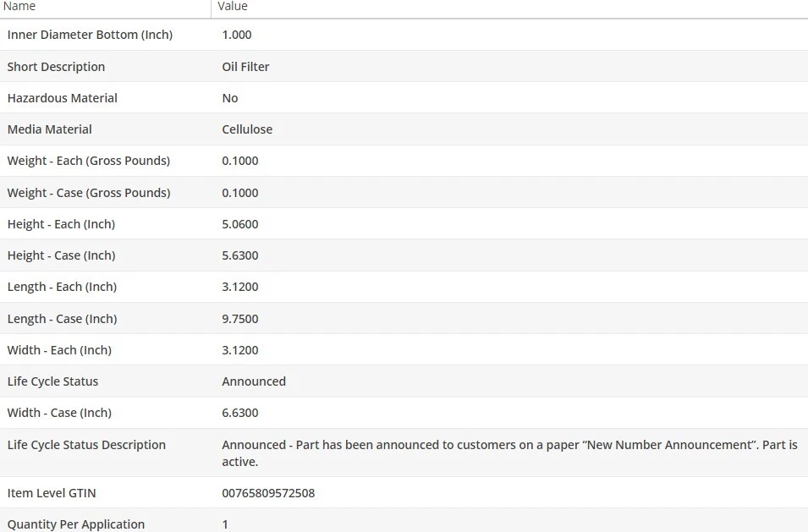Click 'Announced' value for Life Cycle Status

click(254, 381)
